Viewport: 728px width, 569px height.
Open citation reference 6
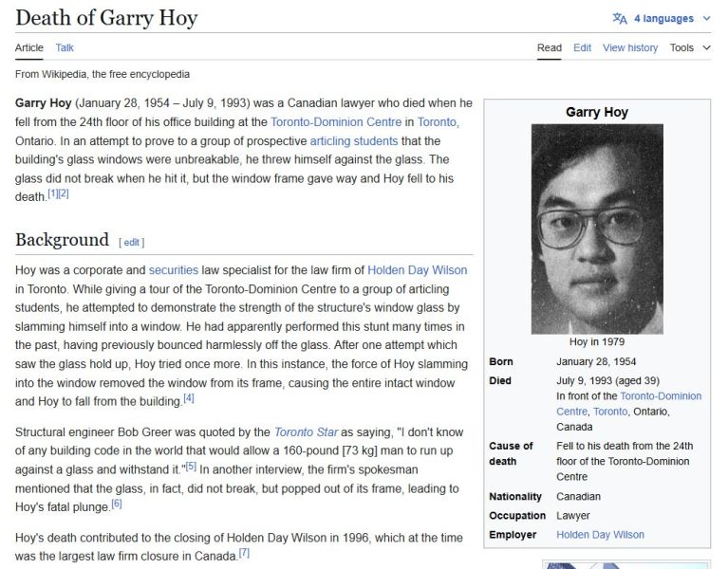[x=116, y=504]
